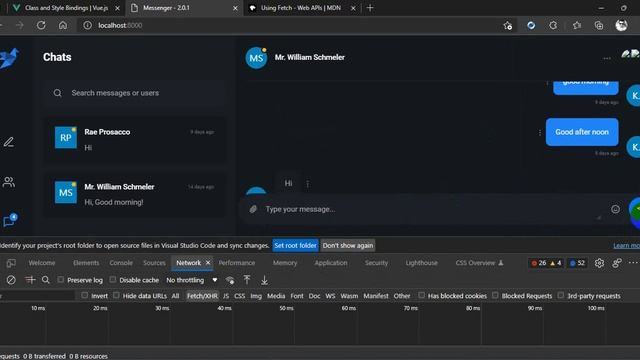Attach a file with paperclip icon
Screen dimensions: 640x360
tap(253, 209)
